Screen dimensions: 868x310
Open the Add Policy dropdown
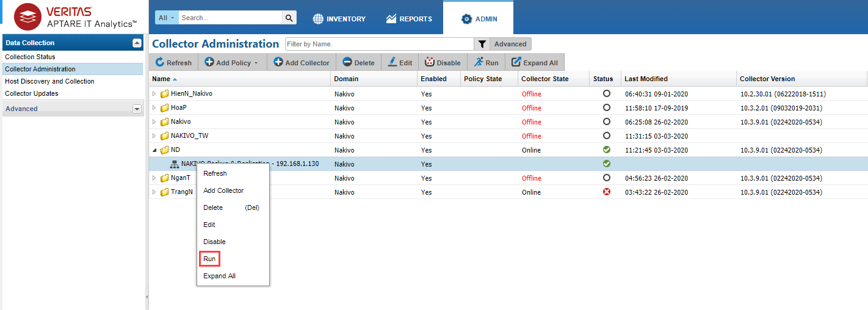(256, 63)
